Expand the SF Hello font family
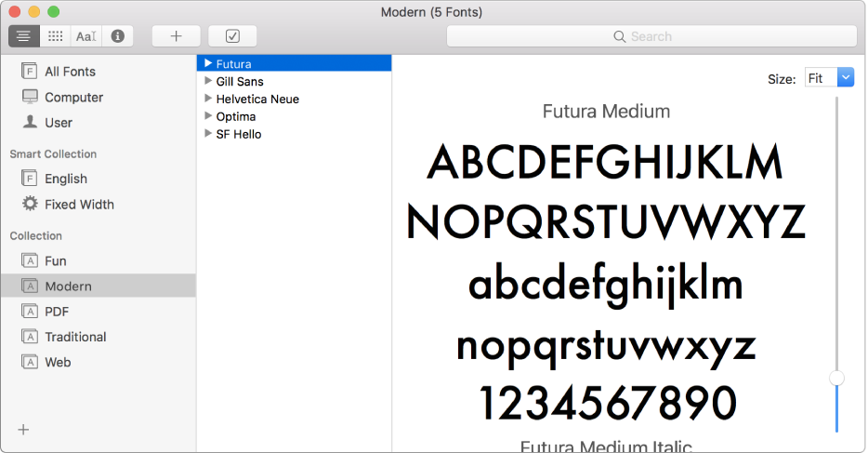This screenshot has height=453, width=868. pyautogui.click(x=208, y=133)
